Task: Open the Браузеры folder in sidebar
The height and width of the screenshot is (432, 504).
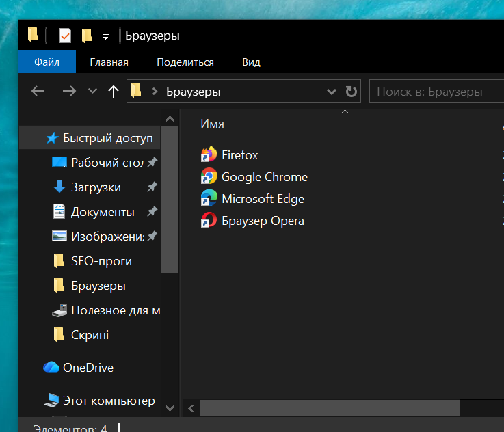Action: [x=98, y=286]
